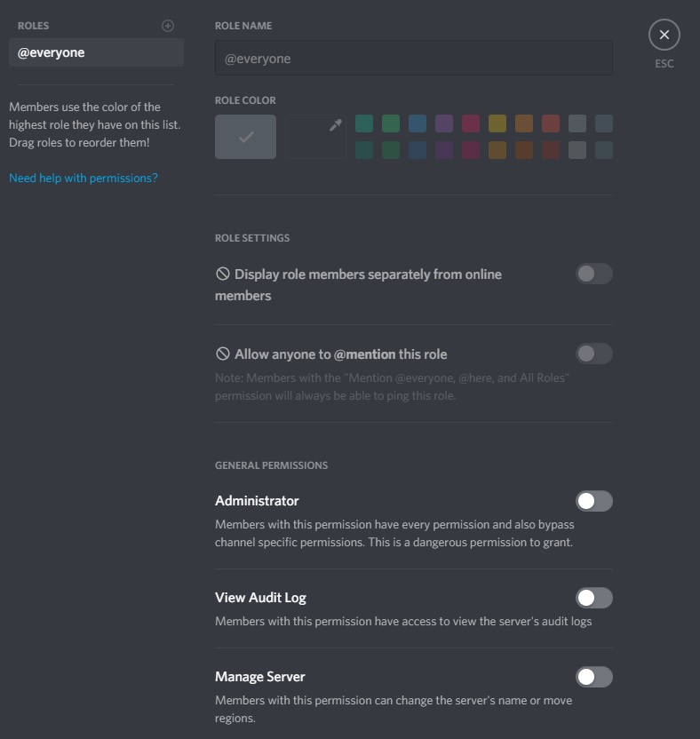Click disabled icon beside Allow anyone to @mention
The width and height of the screenshot is (700, 739).
coord(222,354)
